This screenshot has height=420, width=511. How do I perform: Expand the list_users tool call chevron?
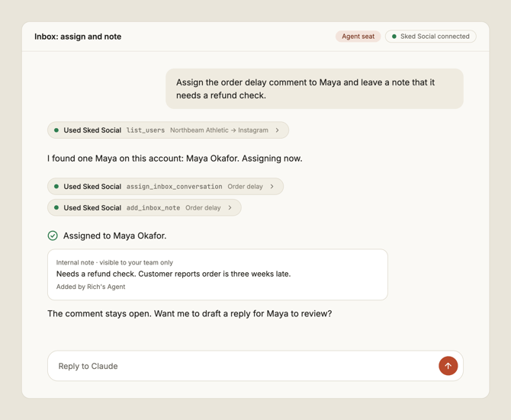(277, 130)
